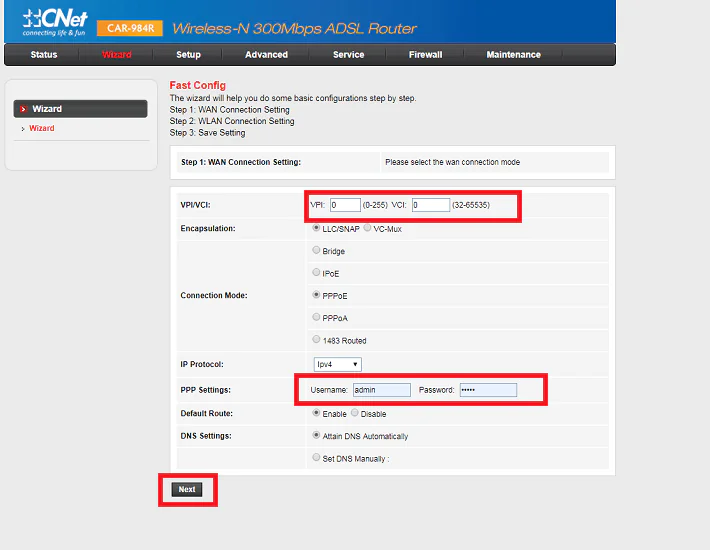This screenshot has height=550, width=710.
Task: Click the red Wizard sidebar link
Action: [42, 129]
